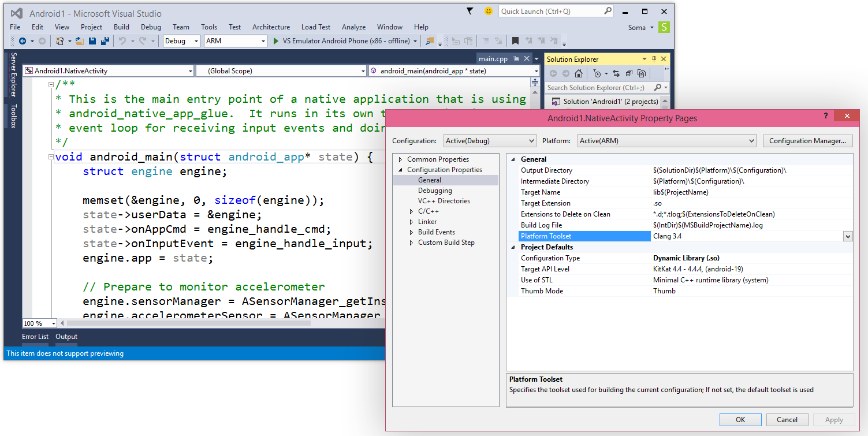Click the Quick Launch magnifier icon
The image size is (868, 436).
pos(608,11)
